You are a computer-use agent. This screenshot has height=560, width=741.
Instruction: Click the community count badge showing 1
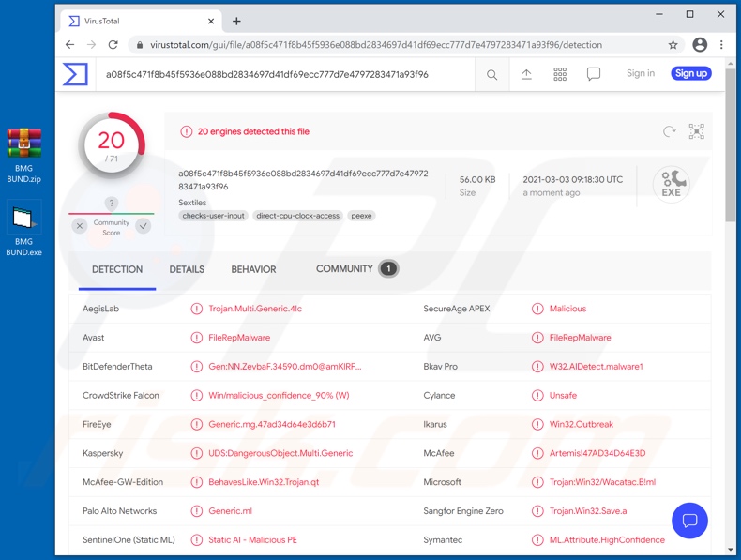click(388, 269)
